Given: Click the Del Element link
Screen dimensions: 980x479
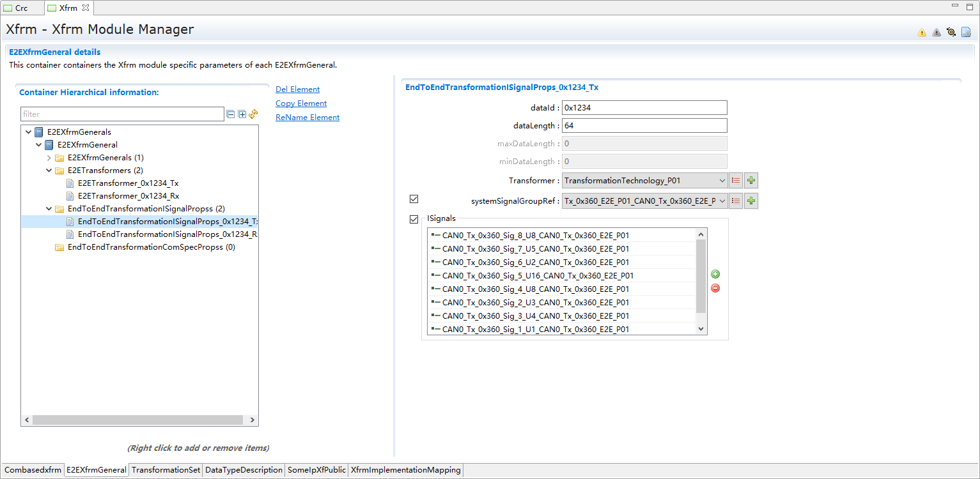Looking at the screenshot, I should click(x=297, y=89).
